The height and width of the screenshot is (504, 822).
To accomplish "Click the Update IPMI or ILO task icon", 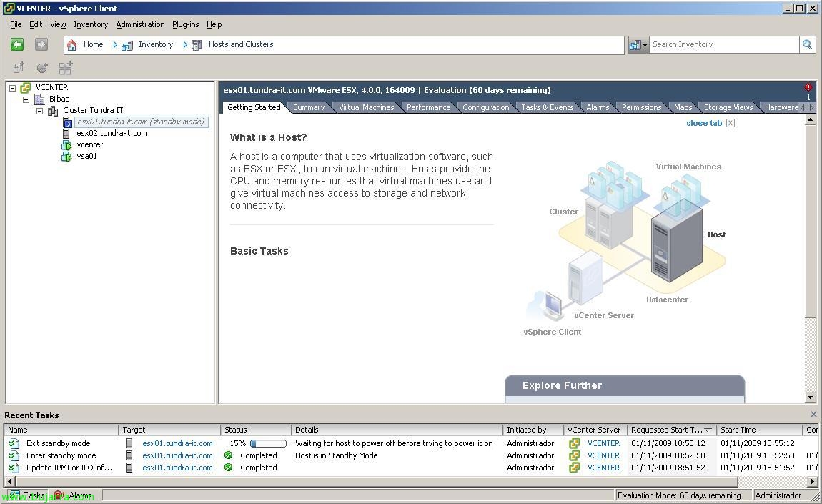I will pos(14,468).
